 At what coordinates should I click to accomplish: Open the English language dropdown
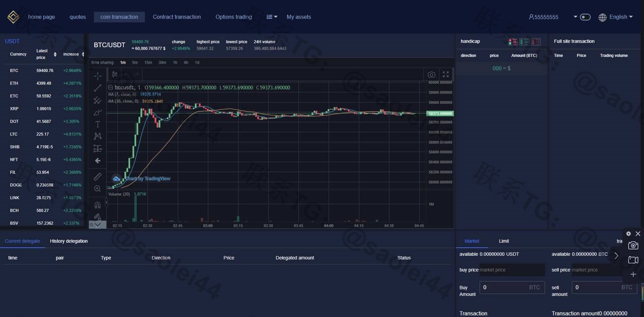point(616,17)
